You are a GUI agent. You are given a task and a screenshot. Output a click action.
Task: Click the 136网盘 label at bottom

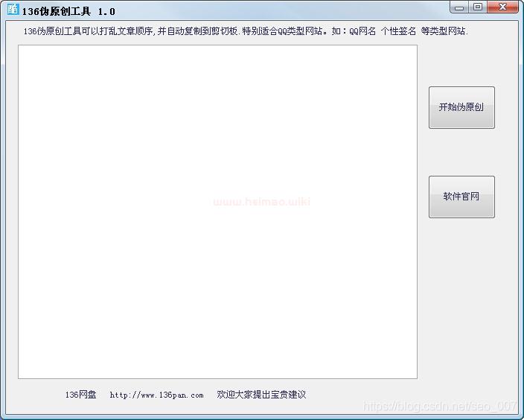point(80,395)
